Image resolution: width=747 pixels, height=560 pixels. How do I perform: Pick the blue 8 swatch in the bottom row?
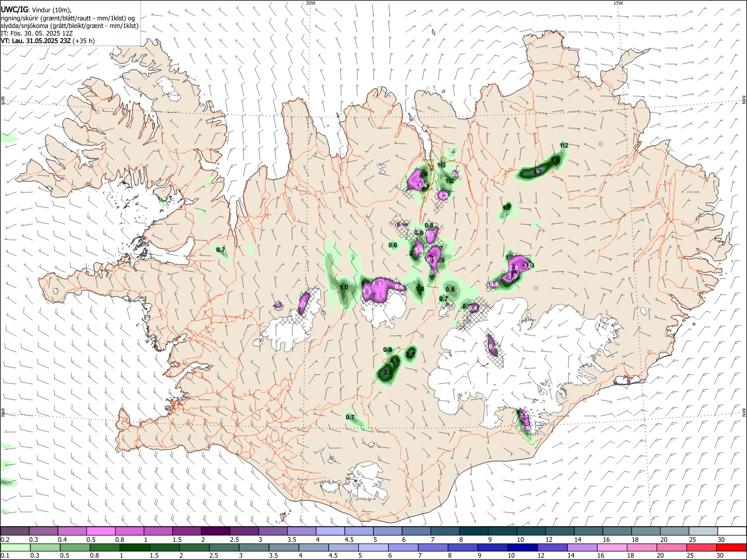(463, 547)
